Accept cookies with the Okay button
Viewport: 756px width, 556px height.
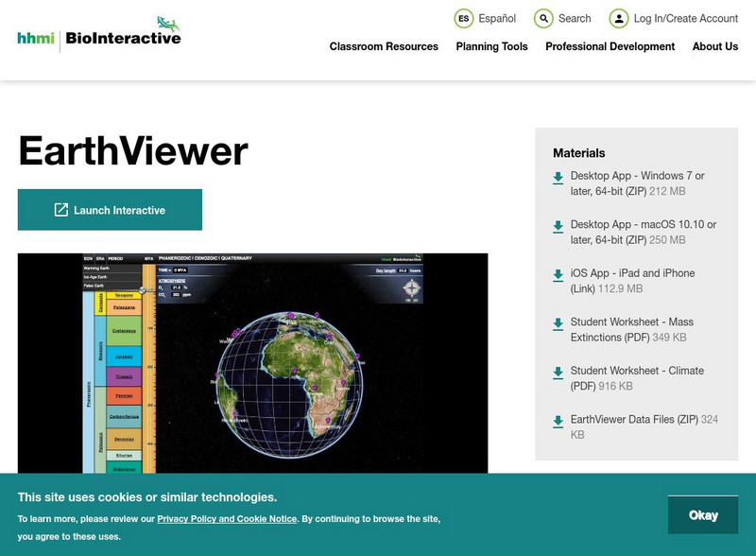click(703, 515)
